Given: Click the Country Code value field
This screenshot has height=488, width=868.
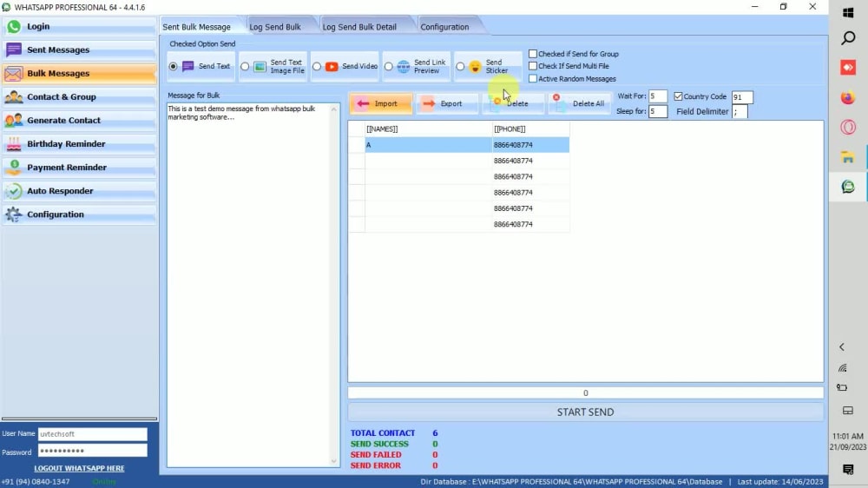Looking at the screenshot, I should tap(742, 97).
